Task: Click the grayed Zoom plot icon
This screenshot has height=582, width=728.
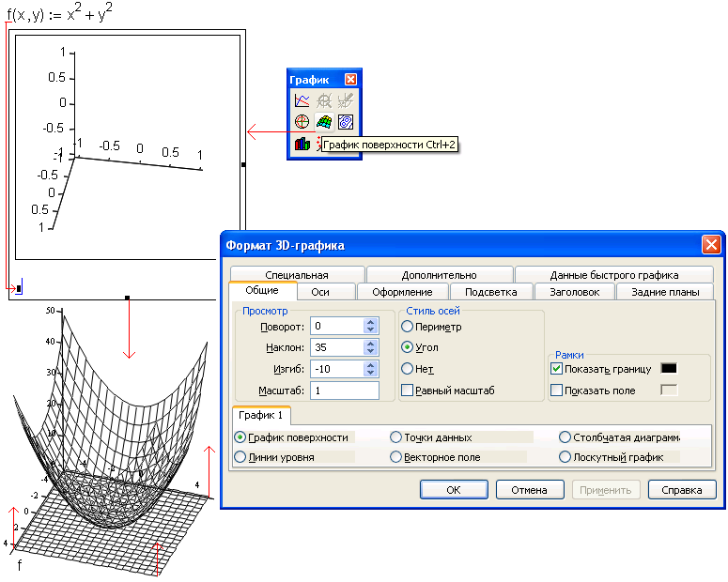Action: click(x=324, y=100)
